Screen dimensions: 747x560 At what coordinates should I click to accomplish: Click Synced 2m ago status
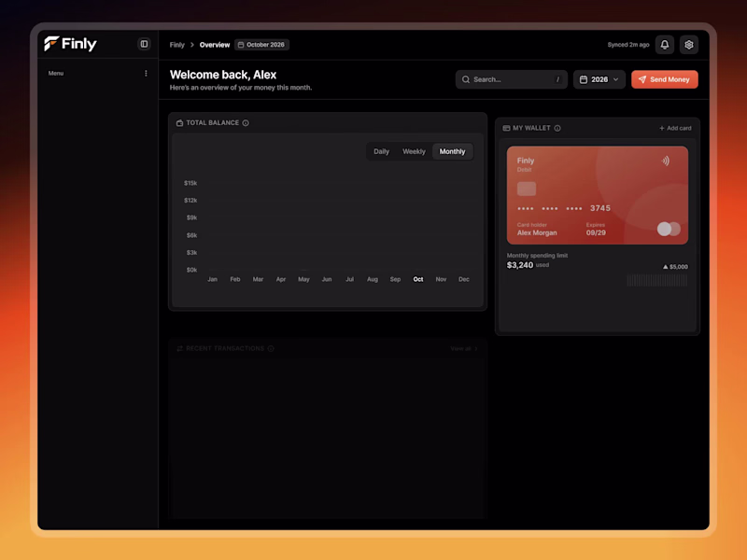[x=627, y=45]
